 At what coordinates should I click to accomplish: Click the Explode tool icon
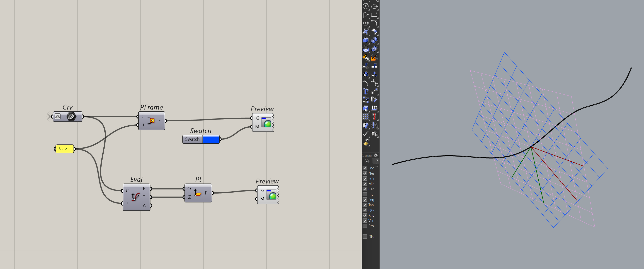pos(374,57)
